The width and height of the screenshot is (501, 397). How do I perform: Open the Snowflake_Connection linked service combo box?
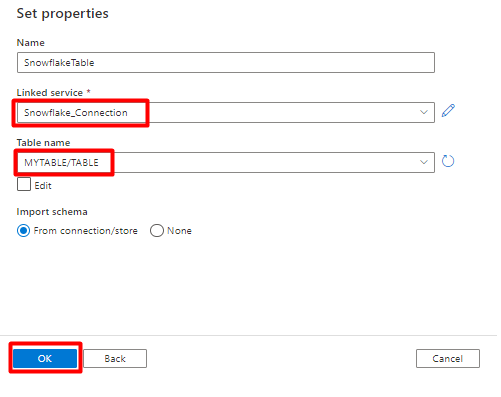click(226, 112)
